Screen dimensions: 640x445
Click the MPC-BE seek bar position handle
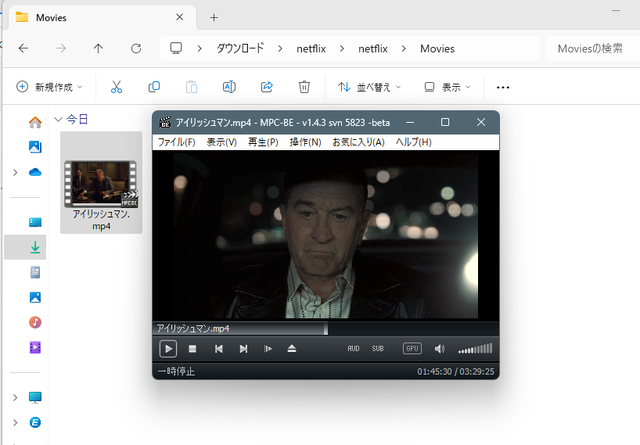click(x=326, y=328)
